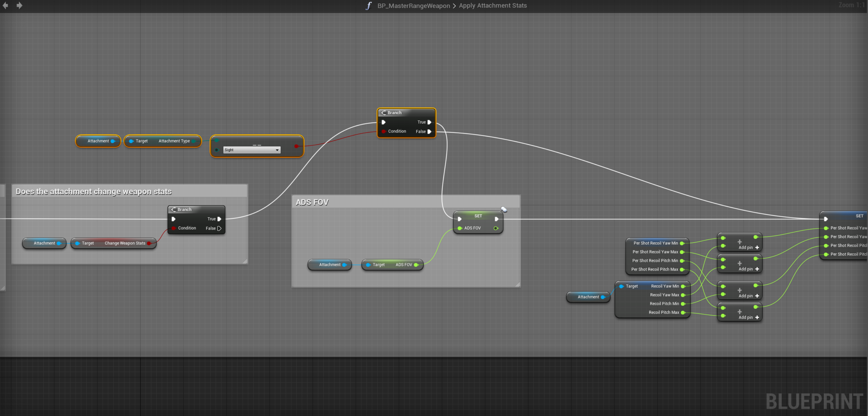Click the ADS FOV comment box resize handle
Image resolution: width=868 pixels, height=416 pixels.
click(518, 285)
